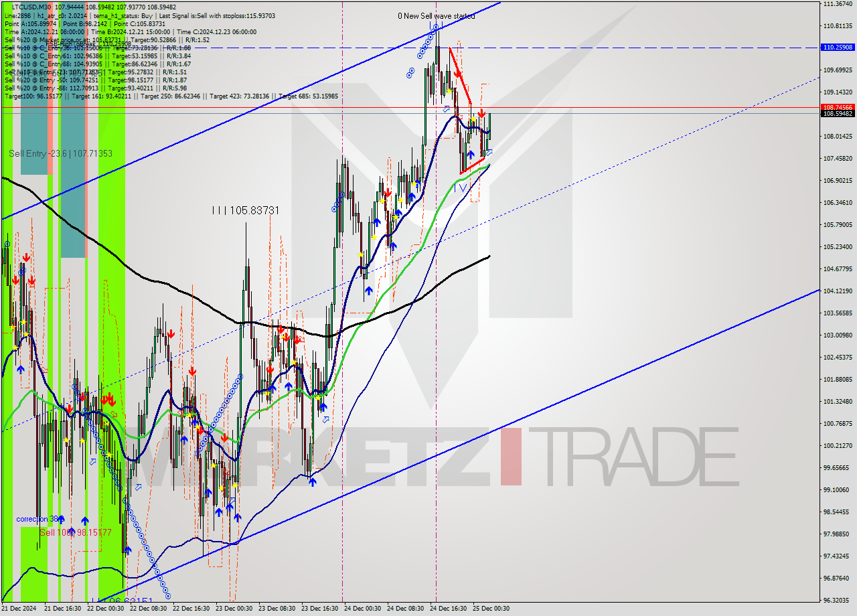Viewport: 857px width, 616px height.
Task: Click the '23 Dec 16:30' time axis label
Action: (x=320, y=609)
